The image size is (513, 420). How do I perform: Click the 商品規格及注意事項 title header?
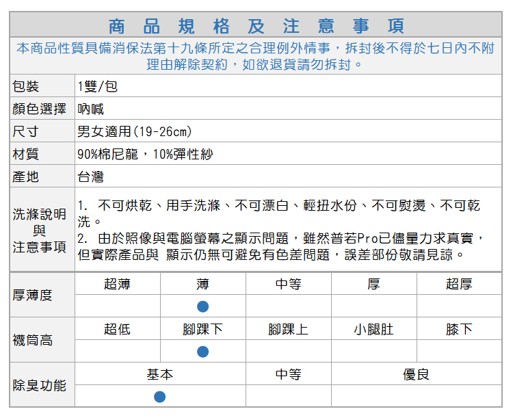256,26
